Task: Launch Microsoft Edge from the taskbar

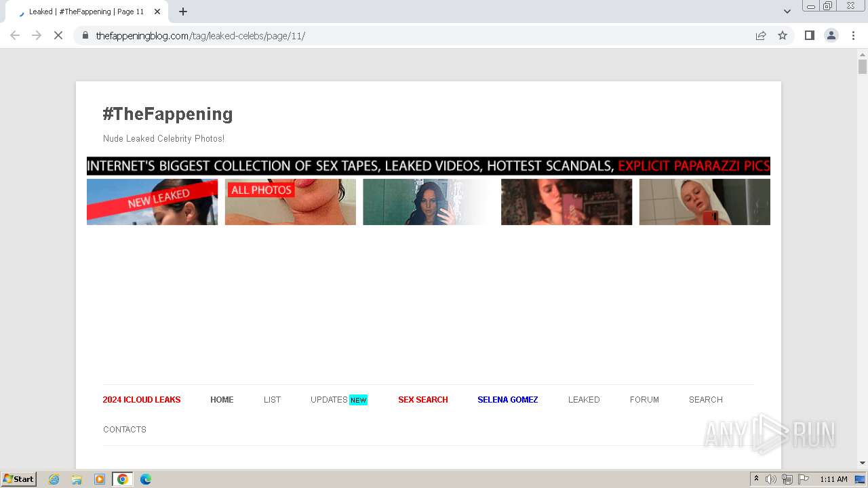Action: (146, 479)
